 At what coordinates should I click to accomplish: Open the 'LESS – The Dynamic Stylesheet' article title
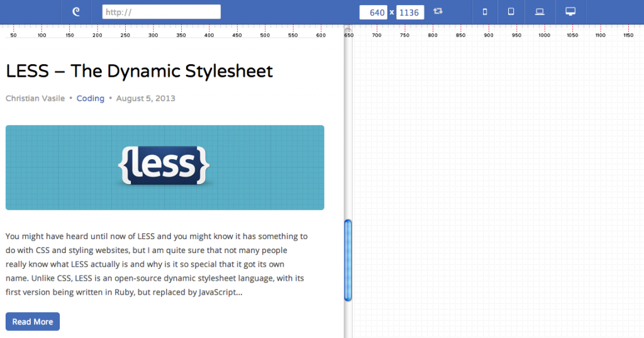(x=139, y=71)
